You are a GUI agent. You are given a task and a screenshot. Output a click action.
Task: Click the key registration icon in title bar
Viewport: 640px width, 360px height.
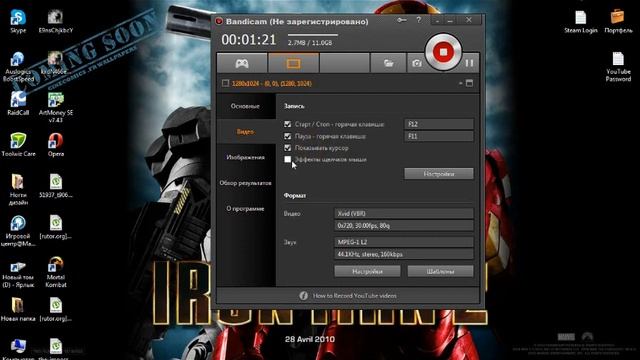pos(402,20)
